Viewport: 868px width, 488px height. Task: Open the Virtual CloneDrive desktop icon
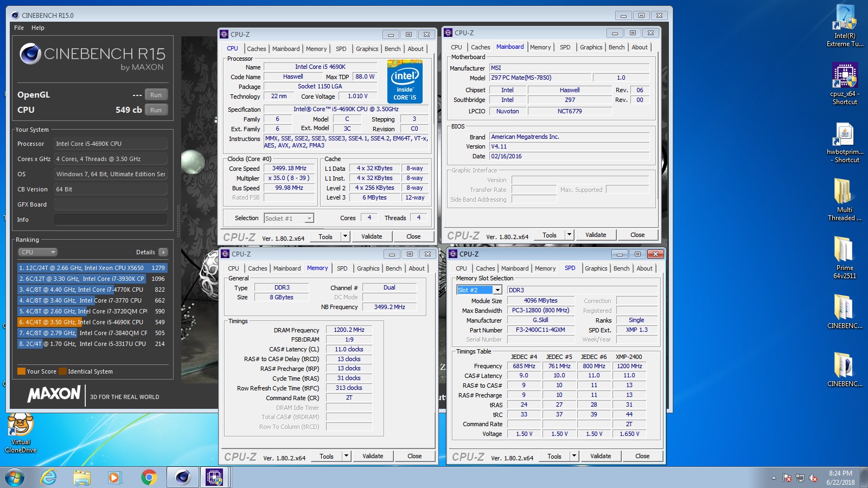pyautogui.click(x=21, y=433)
